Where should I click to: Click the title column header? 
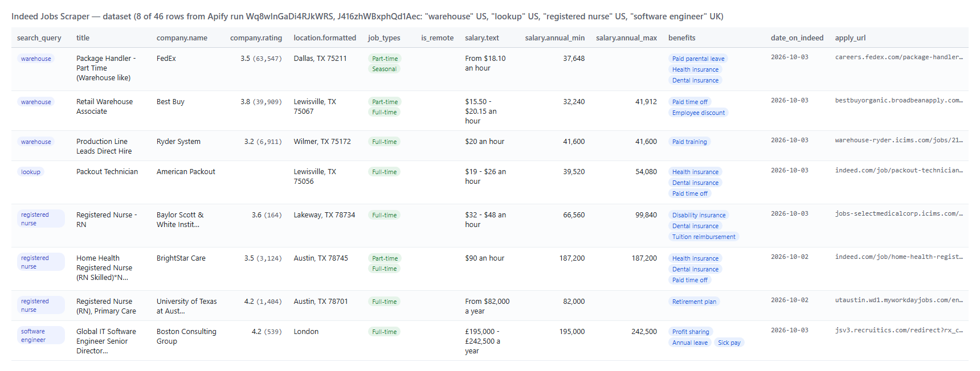coord(83,38)
